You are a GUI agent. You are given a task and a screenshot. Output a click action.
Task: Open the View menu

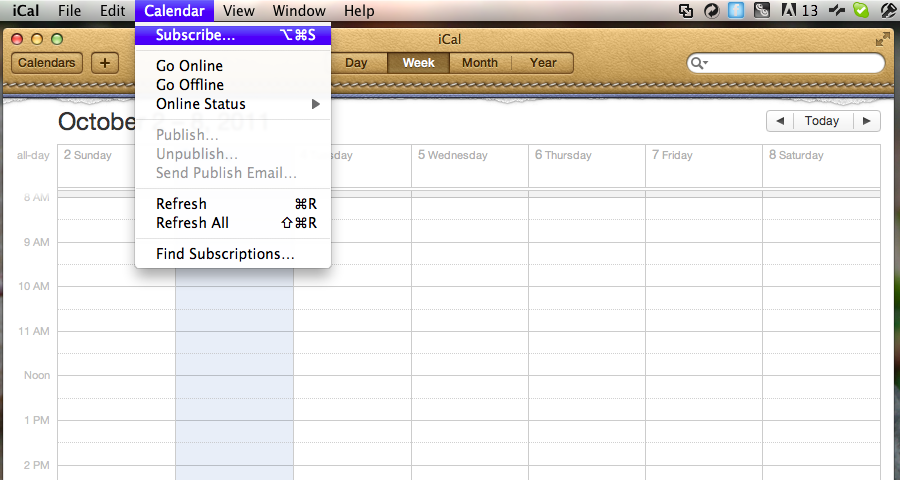(239, 10)
